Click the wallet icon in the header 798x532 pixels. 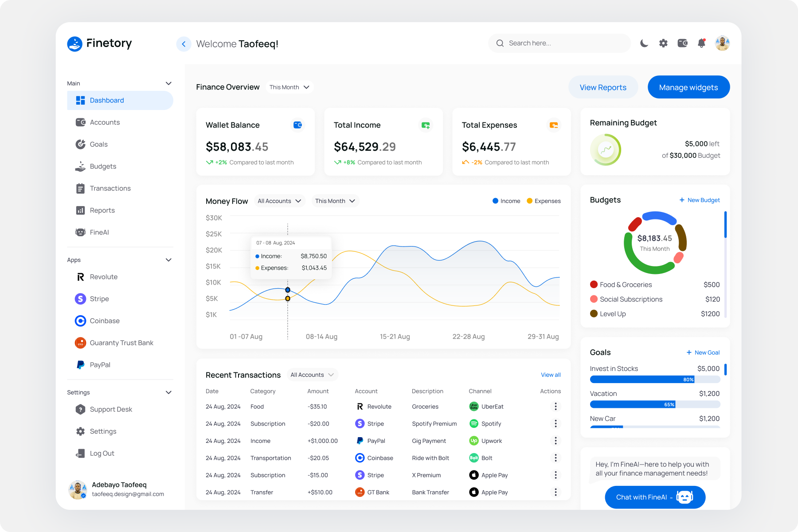(x=682, y=43)
